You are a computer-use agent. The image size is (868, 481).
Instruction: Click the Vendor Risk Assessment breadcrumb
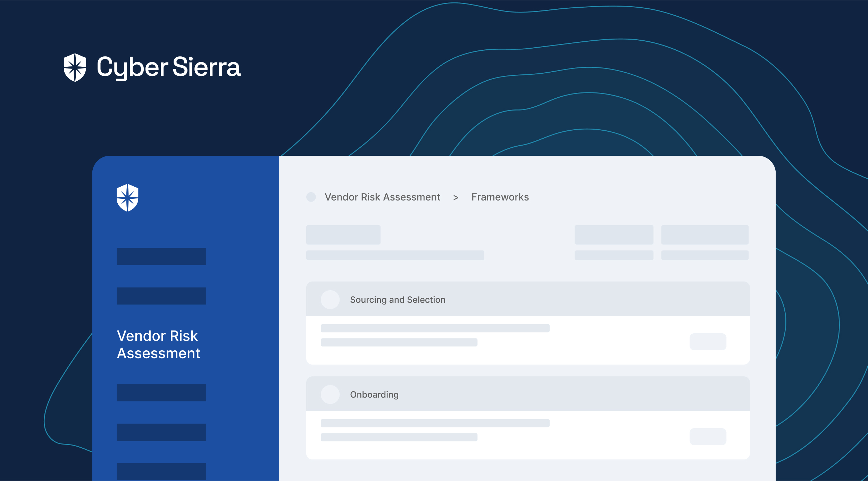(382, 197)
